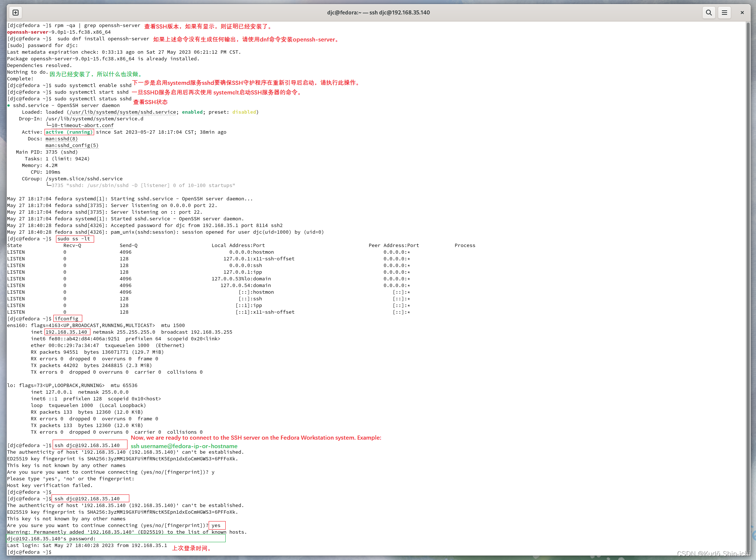
Task: Click the 'sudo ss -lt' command text
Action: coord(74,239)
